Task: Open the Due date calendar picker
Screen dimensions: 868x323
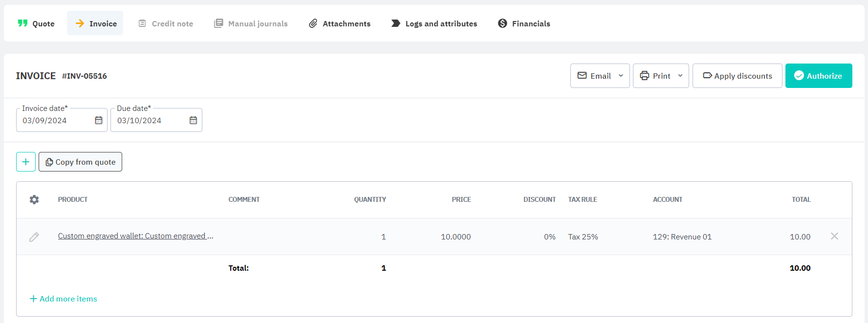Action: pyautogui.click(x=193, y=120)
